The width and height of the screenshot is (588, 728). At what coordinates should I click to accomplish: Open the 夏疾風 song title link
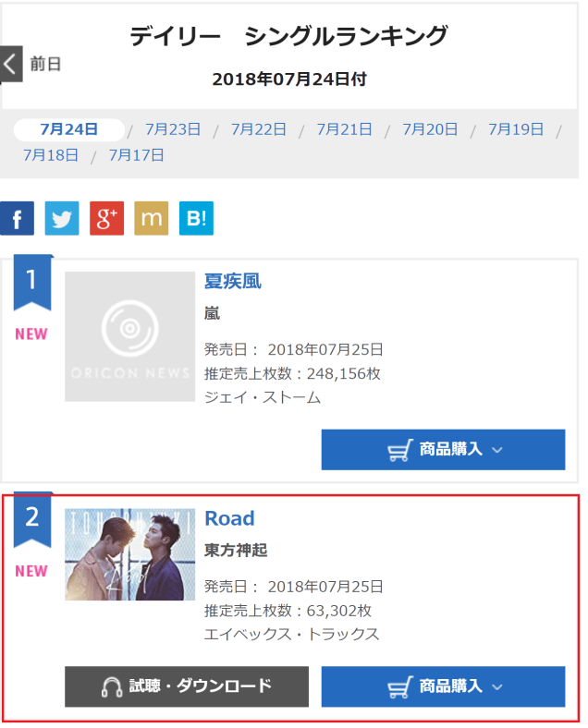pyautogui.click(x=233, y=282)
